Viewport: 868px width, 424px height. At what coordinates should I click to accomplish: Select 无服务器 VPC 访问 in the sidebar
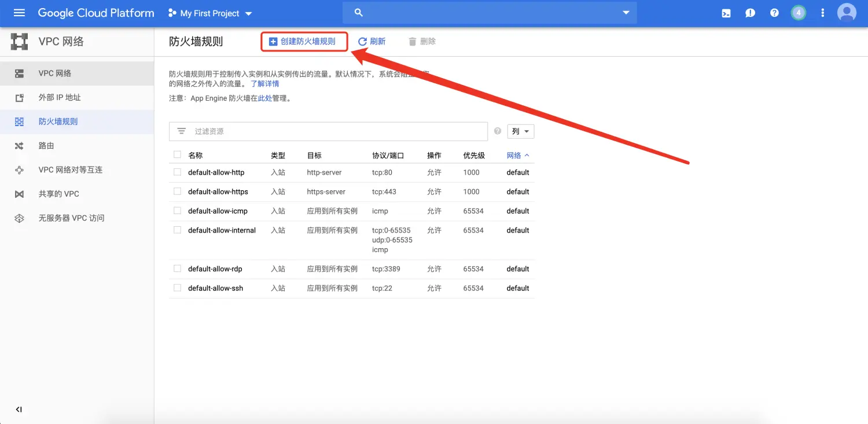pyautogui.click(x=77, y=218)
